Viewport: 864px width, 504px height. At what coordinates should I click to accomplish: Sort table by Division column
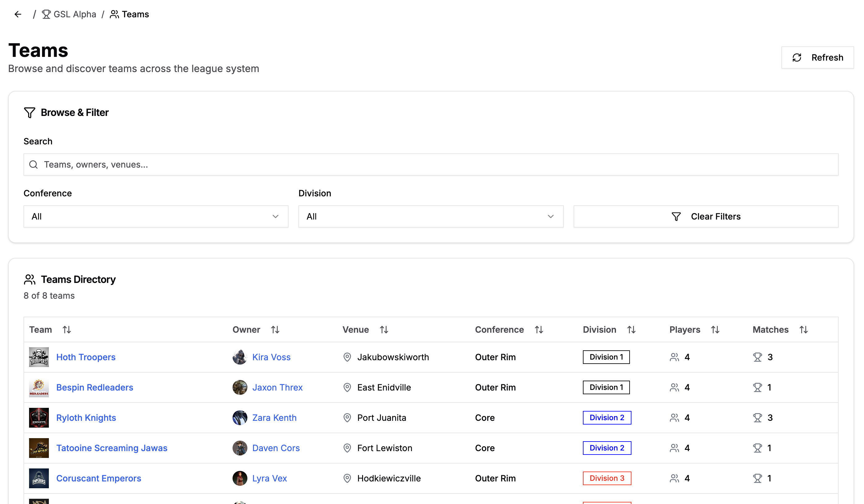(631, 330)
